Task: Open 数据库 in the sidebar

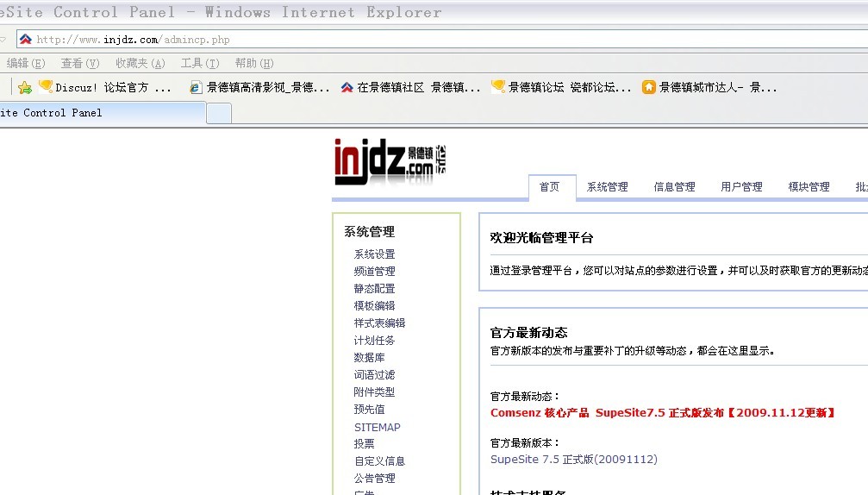Action: [x=369, y=358]
